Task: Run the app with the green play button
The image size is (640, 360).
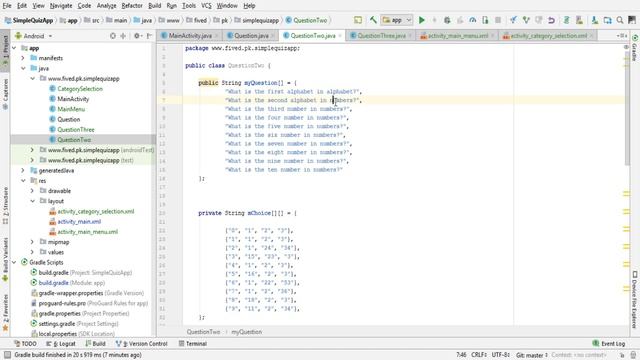Action: point(422,20)
